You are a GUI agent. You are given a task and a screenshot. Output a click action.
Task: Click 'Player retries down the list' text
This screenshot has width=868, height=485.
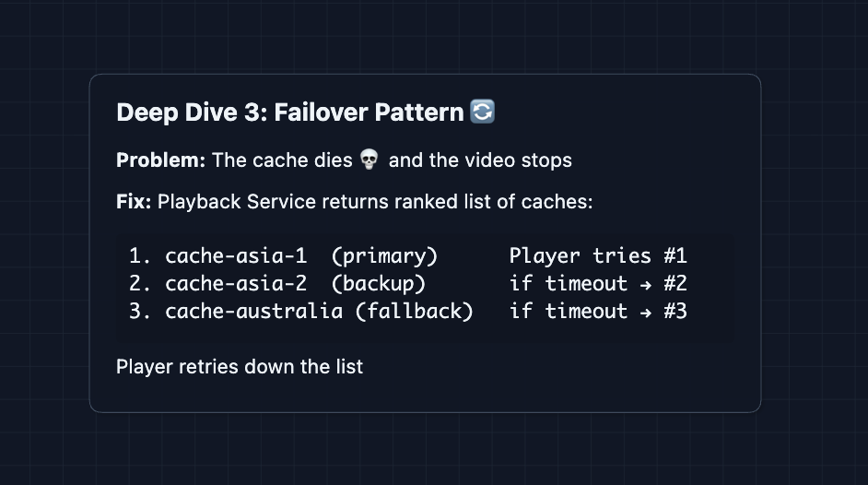pyautogui.click(x=240, y=367)
